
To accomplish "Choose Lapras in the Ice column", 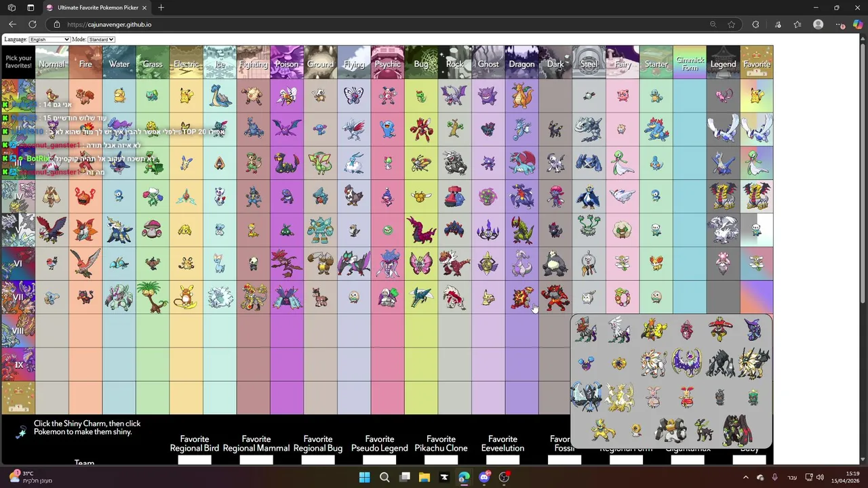I will [220, 96].
